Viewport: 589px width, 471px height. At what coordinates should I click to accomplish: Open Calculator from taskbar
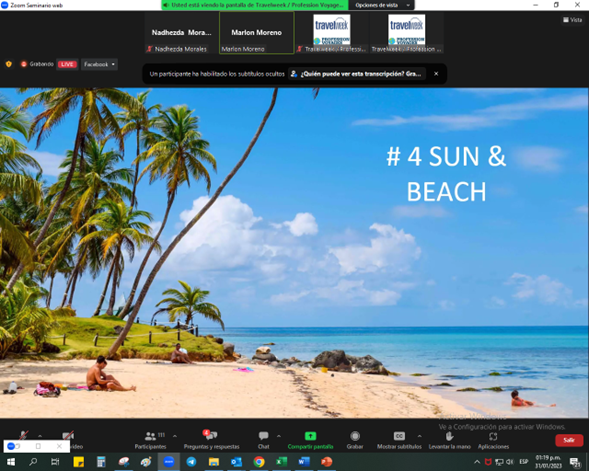coord(101,462)
